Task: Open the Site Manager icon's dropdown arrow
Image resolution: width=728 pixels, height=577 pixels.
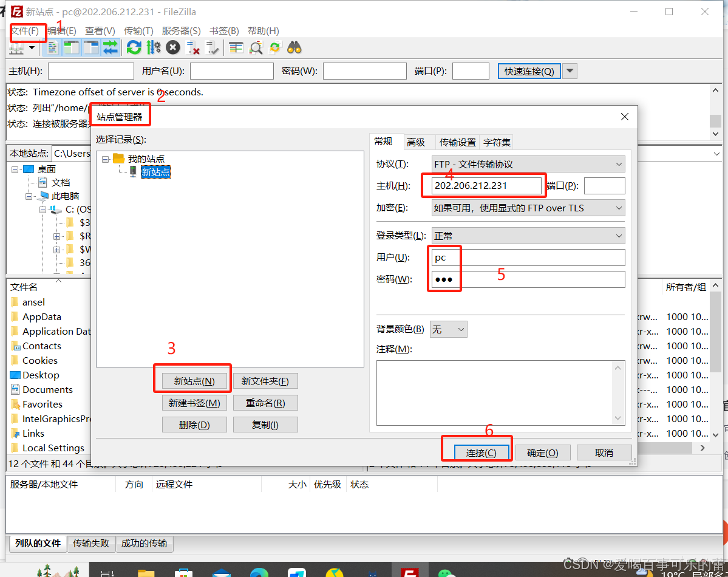Action: point(32,48)
